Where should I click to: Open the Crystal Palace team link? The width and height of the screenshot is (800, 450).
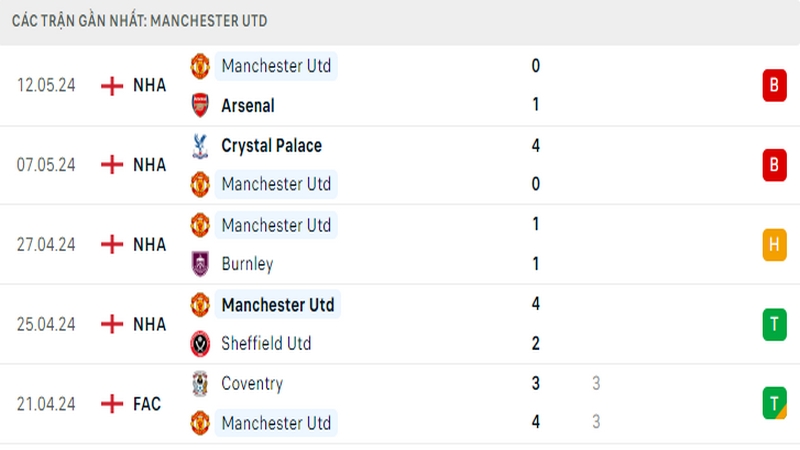[271, 145]
